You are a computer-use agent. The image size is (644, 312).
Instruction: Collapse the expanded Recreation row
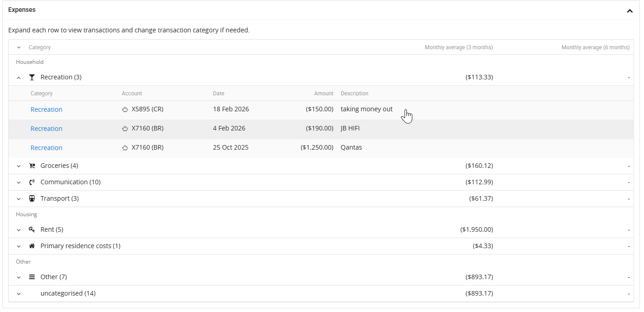click(19, 78)
